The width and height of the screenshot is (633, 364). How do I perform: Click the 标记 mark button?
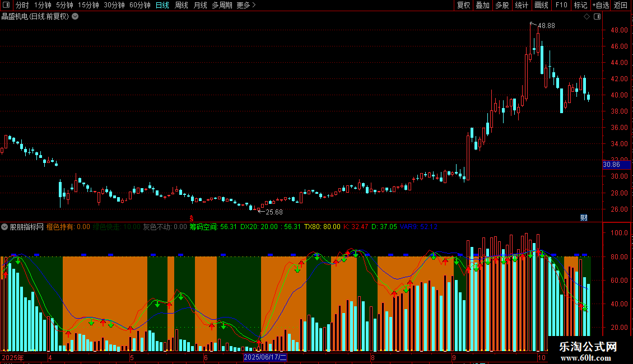pyautogui.click(x=580, y=5)
